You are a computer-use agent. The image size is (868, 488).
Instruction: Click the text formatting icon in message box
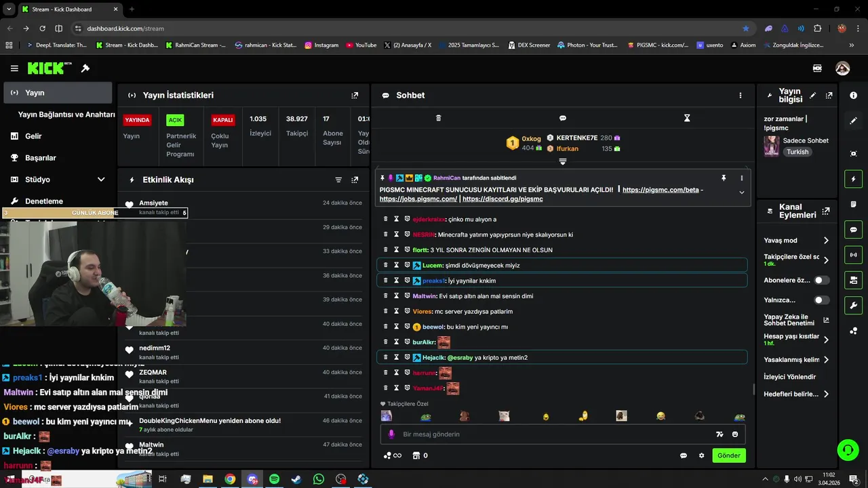tap(719, 434)
